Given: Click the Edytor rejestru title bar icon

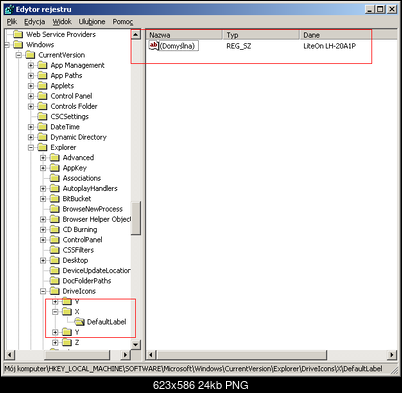Looking at the screenshot, I should [x=9, y=9].
